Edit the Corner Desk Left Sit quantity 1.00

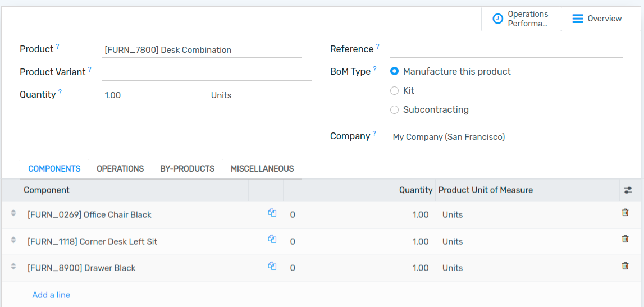pyautogui.click(x=421, y=242)
